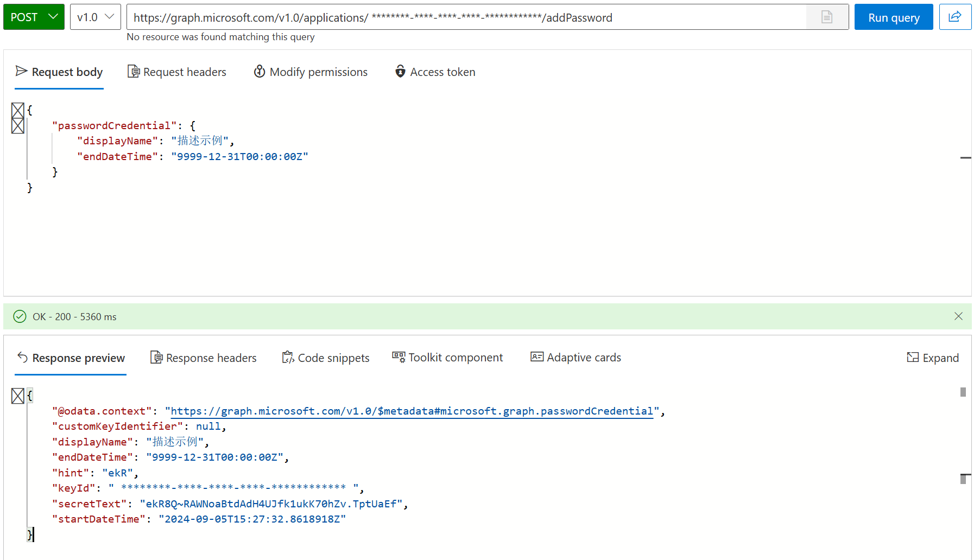Screen dimensions: 980x560
Task: Open the POST HTTP method dropdown
Action: point(34,17)
